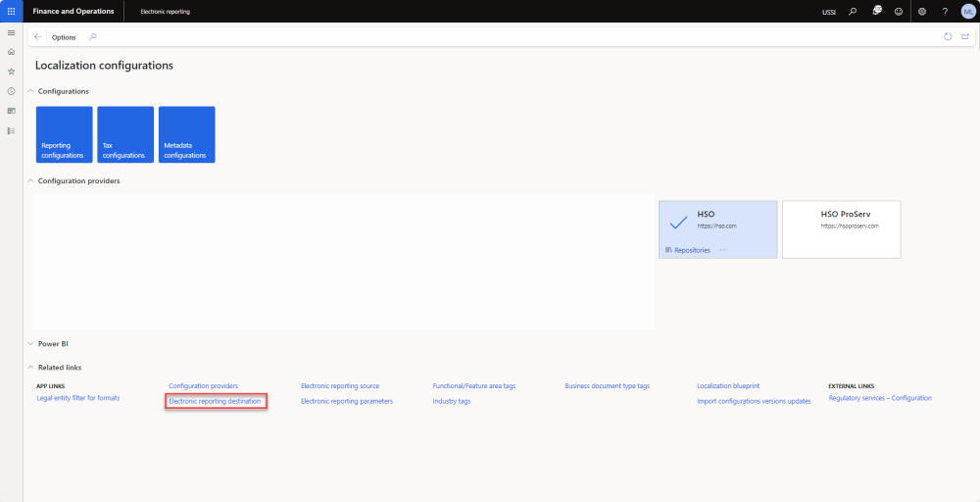980x502 pixels.
Task: Expand the hamburger navigation pane icon
Action: point(11,32)
